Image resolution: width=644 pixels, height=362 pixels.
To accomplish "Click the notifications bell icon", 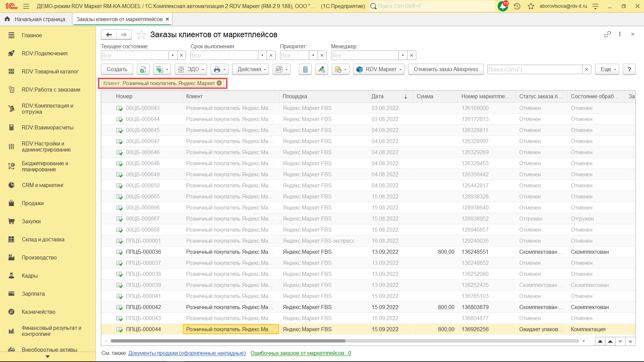I will point(502,6).
